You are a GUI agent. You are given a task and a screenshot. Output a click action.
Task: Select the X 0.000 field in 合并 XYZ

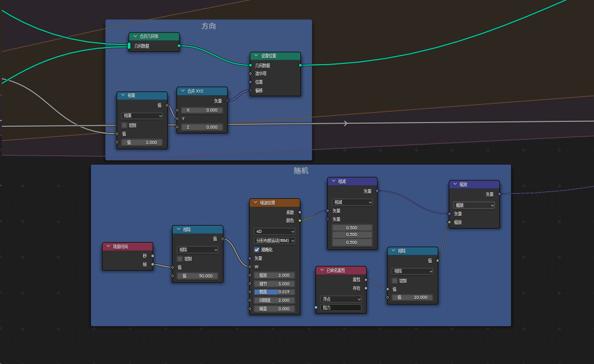[x=202, y=110]
